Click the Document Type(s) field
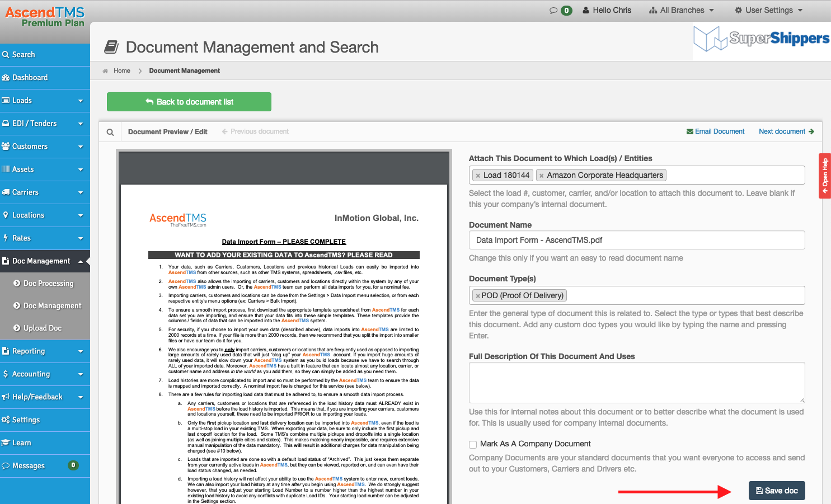The width and height of the screenshot is (831, 504). click(637, 295)
